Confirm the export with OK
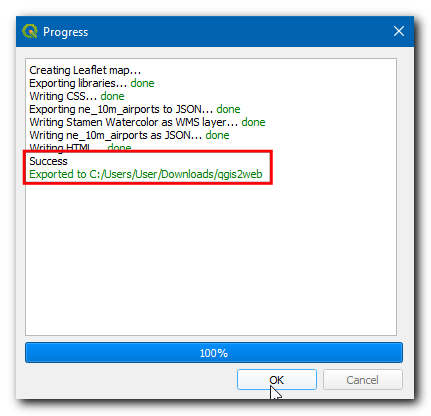This screenshot has height=416, width=431. click(x=277, y=380)
